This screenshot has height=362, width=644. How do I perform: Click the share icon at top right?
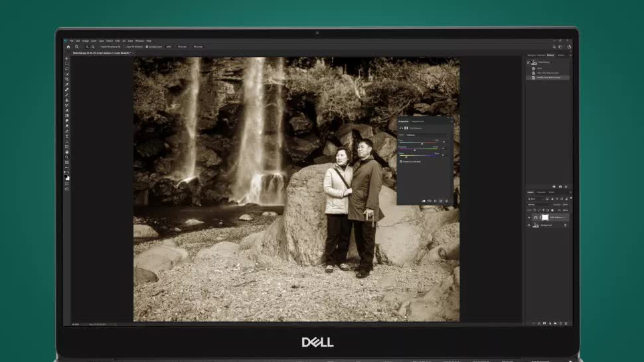569,46
